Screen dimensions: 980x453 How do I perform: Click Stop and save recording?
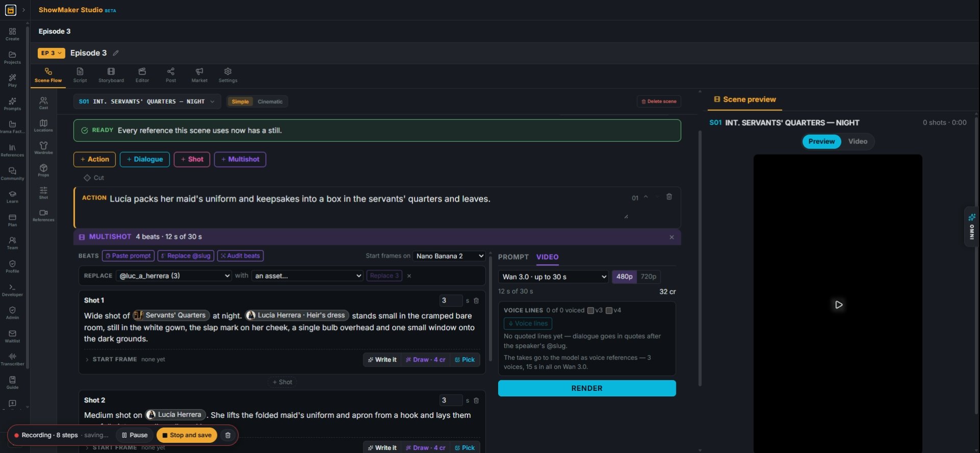[187, 435]
